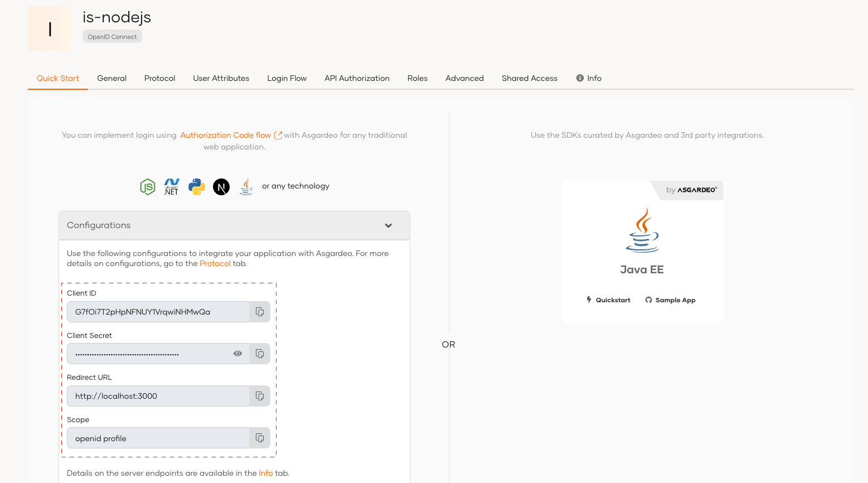Select the Python technology icon
The height and width of the screenshot is (483, 868).
coord(197,186)
